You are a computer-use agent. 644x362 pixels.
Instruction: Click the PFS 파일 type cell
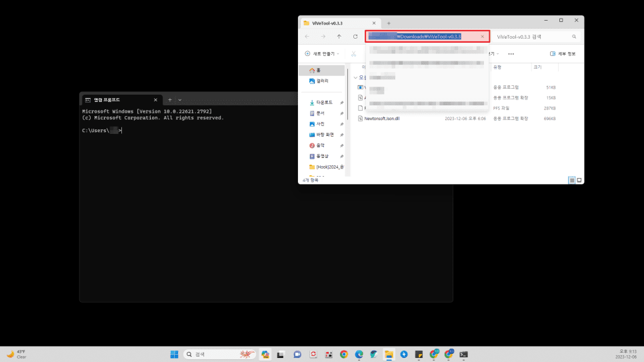[x=501, y=108]
